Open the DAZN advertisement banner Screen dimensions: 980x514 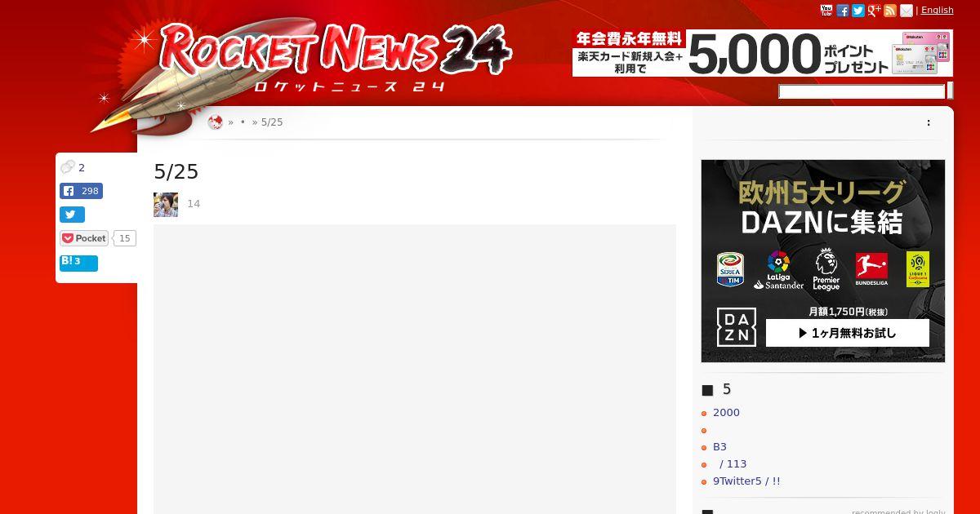(x=823, y=261)
